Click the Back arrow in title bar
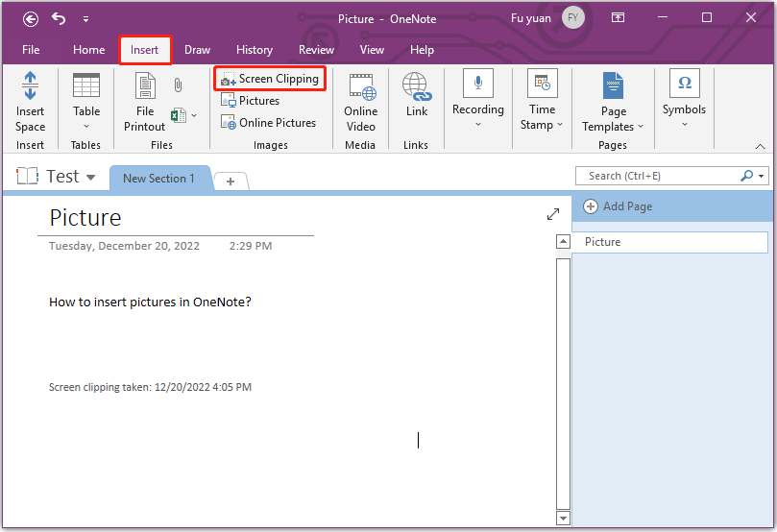This screenshot has width=777, height=532. (x=31, y=19)
